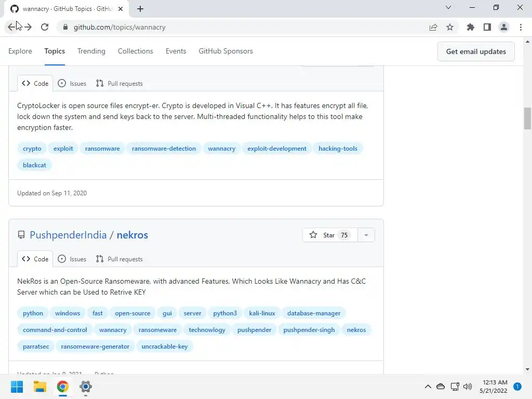Select the kali-linux topic tag

point(262,313)
